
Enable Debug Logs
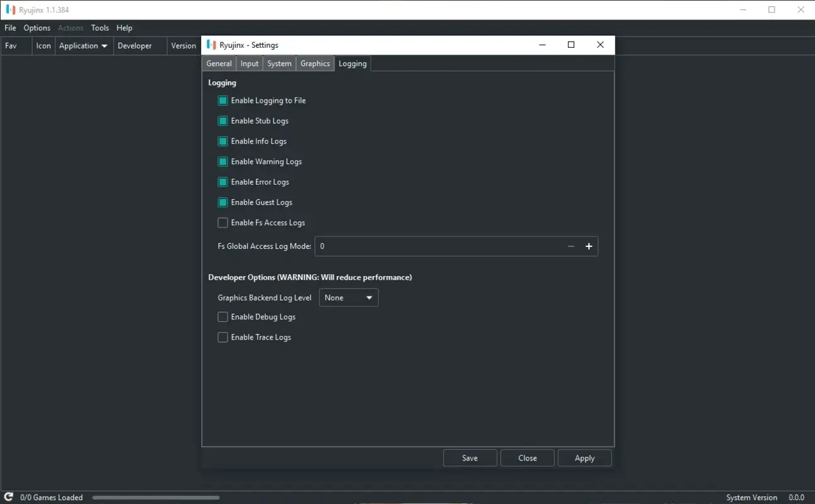pyautogui.click(x=223, y=316)
